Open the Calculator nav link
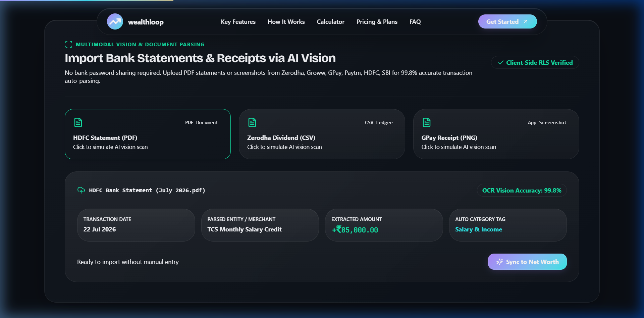Screen dimensions: 644x318 pos(330,22)
